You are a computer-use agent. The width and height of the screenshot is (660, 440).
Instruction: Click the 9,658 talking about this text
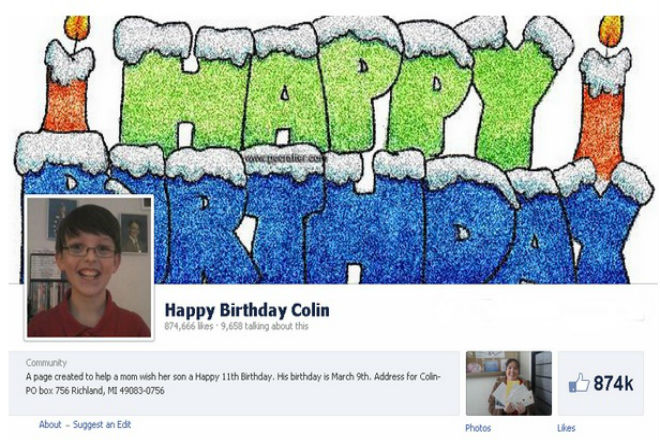pyautogui.click(x=264, y=326)
